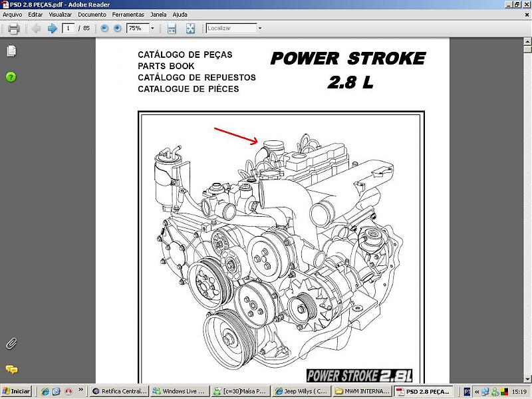Image resolution: width=532 pixels, height=399 pixels.
Task: Click the Adobe PDF icon in the title bar
Action: pyautogui.click(x=5, y=5)
